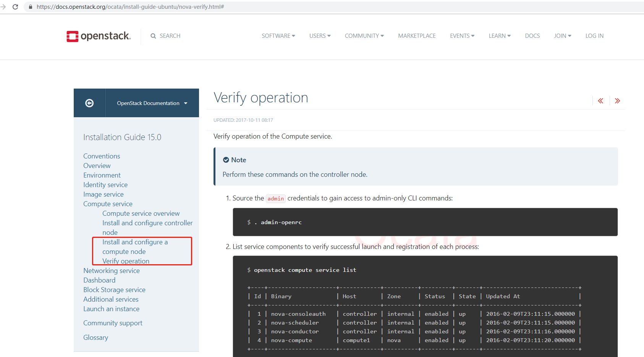Select MARKETPLACE in the navigation bar
The height and width of the screenshot is (357, 644).
417,36
